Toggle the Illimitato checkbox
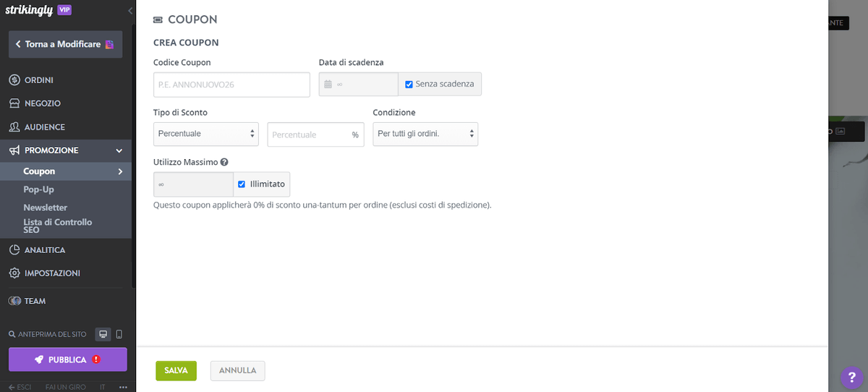Image resolution: width=868 pixels, height=392 pixels. [x=242, y=184]
